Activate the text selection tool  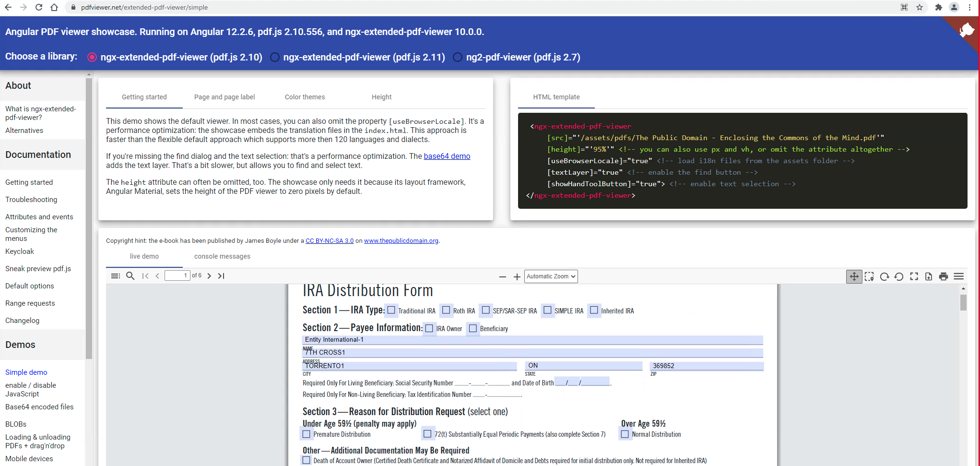pyautogui.click(x=869, y=276)
